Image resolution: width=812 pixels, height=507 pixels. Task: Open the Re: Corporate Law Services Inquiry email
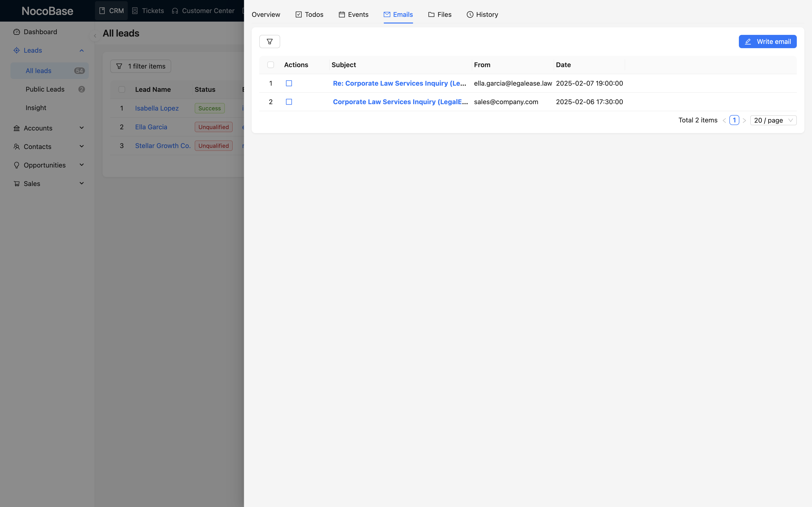click(399, 83)
